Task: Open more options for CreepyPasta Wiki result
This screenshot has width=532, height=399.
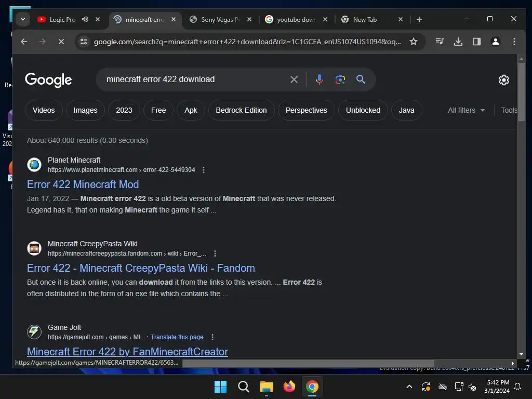Action: click(x=215, y=254)
